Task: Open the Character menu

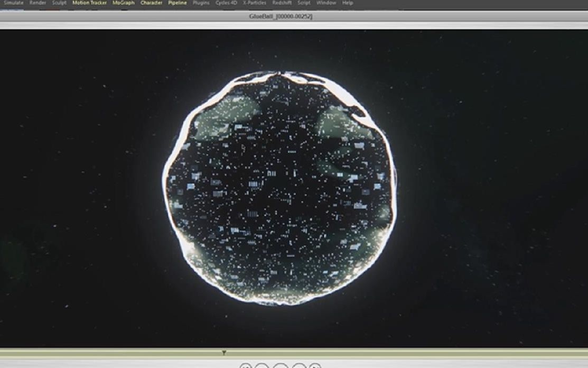Action: pyautogui.click(x=150, y=3)
